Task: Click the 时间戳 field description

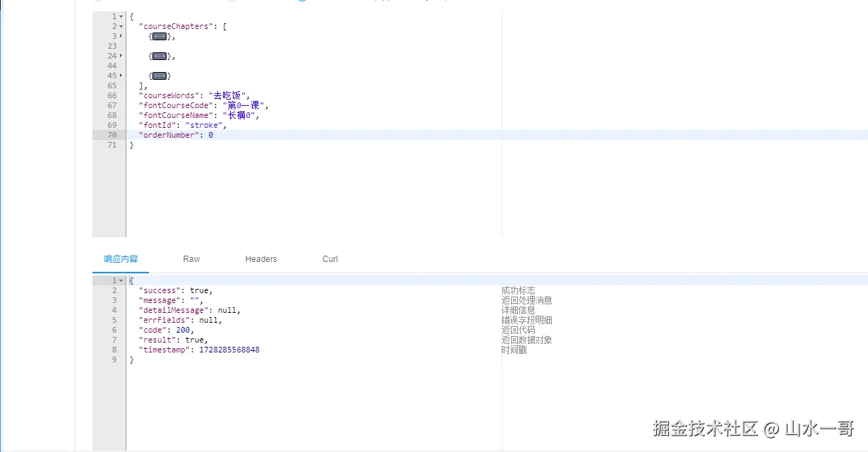Action: click(514, 350)
